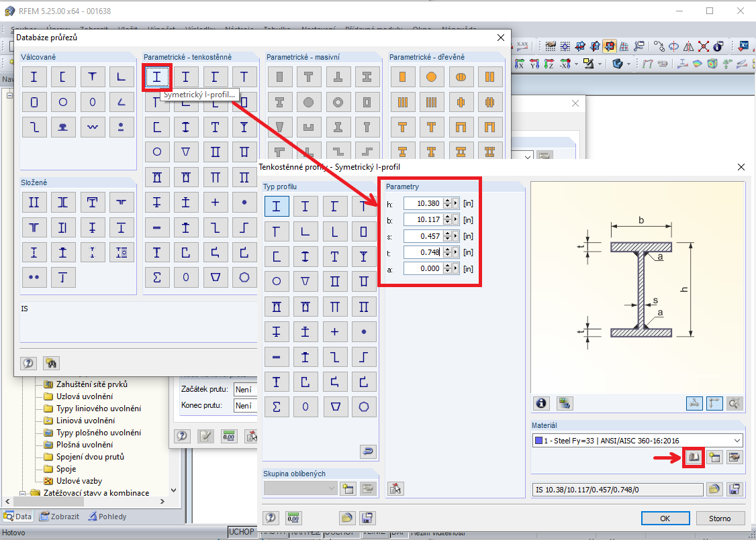The width and height of the screenshot is (756, 540).
Task: Open help icon in profile dialog footer
Action: point(271,518)
